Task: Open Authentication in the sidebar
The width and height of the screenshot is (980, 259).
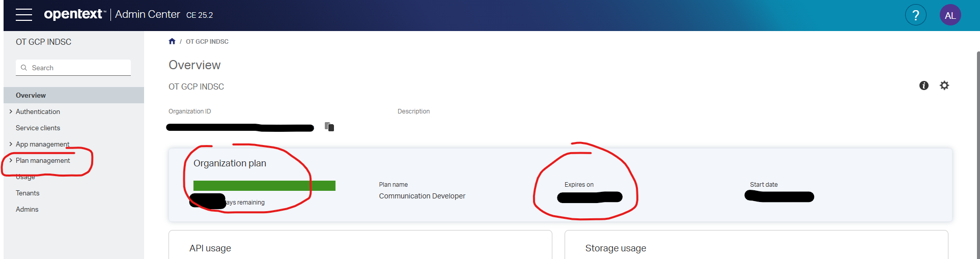Action: pyautogui.click(x=38, y=111)
